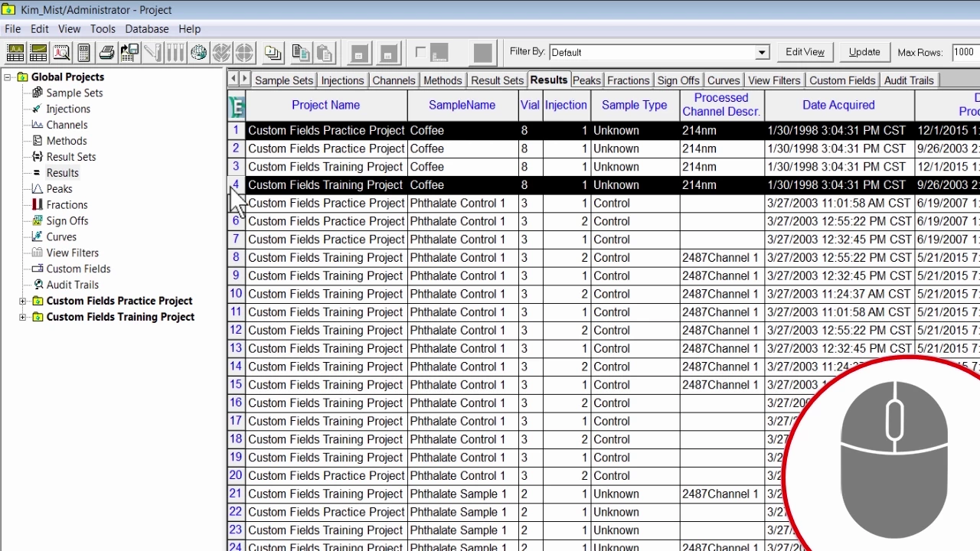Click the calculator process icon
Viewport: 980px width, 551px height.
84,53
